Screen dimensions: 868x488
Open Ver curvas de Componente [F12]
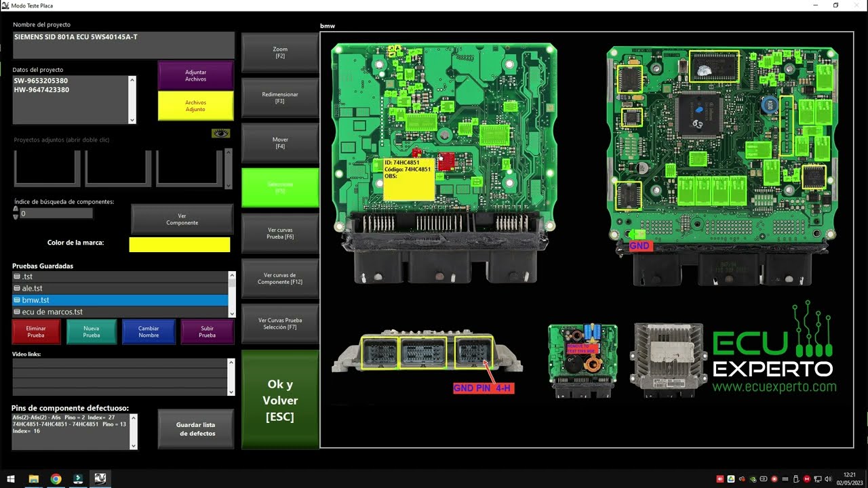tap(280, 279)
